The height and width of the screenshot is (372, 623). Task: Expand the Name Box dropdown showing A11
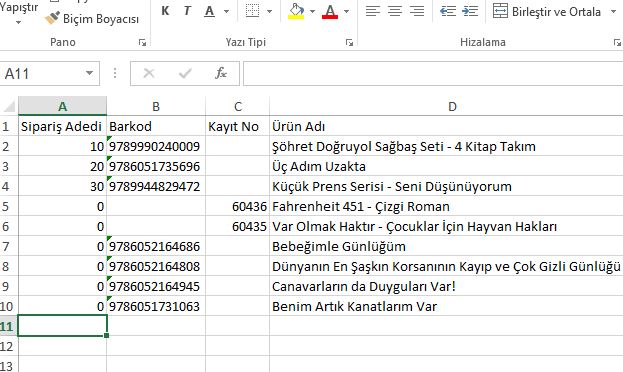click(x=89, y=73)
